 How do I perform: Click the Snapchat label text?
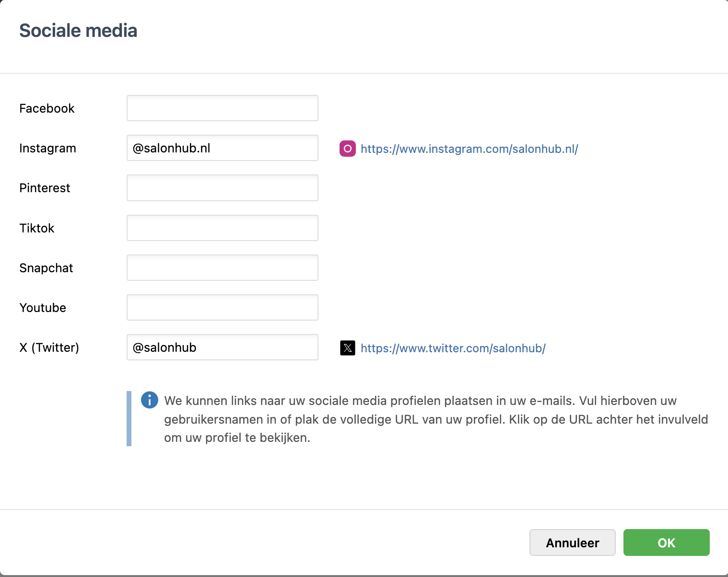(x=46, y=268)
